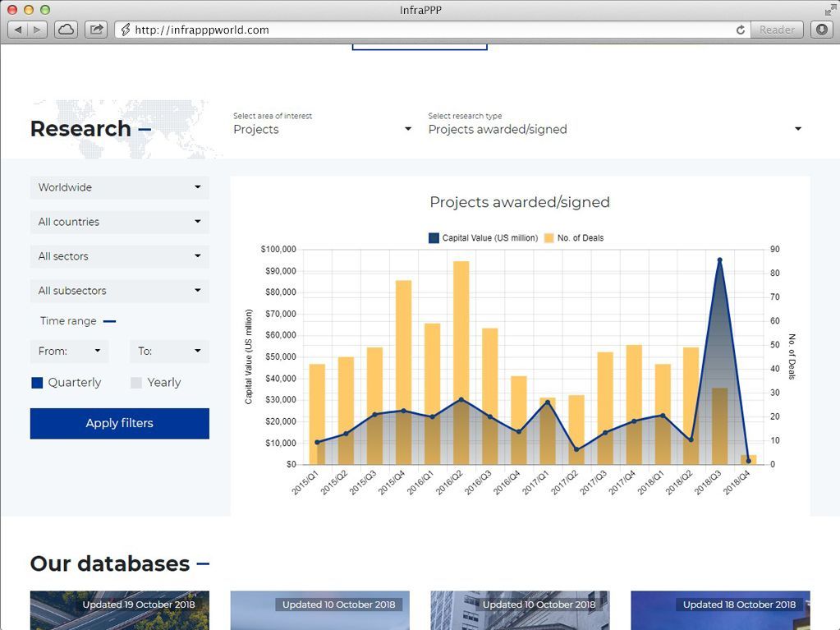Expand the Select research type dropdown

[x=614, y=129]
